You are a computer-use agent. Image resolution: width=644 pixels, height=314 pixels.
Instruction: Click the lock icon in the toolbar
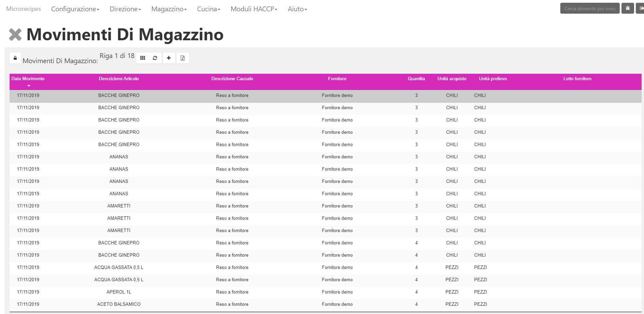tap(15, 58)
